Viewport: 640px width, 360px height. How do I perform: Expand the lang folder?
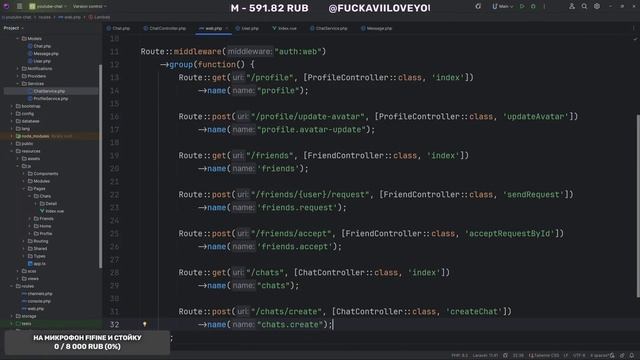click(x=12, y=129)
